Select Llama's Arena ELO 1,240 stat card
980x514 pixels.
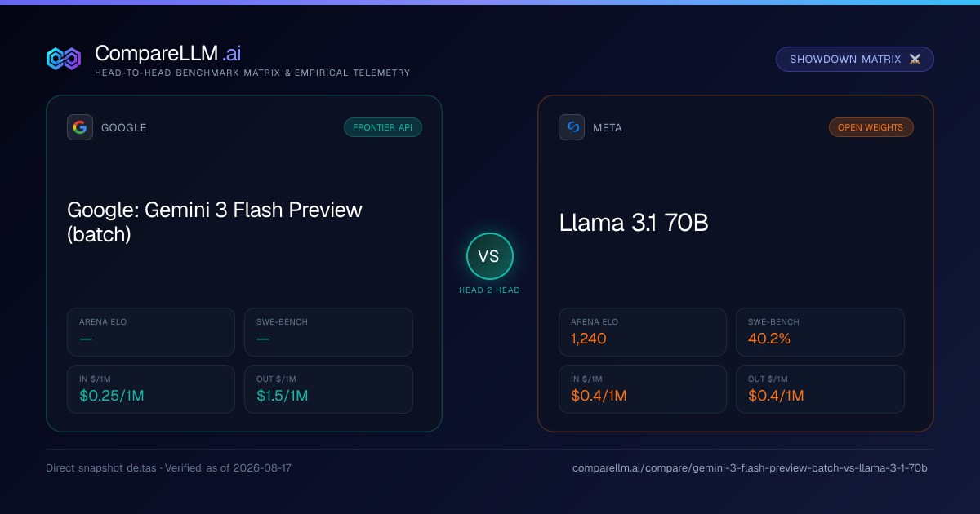(643, 332)
